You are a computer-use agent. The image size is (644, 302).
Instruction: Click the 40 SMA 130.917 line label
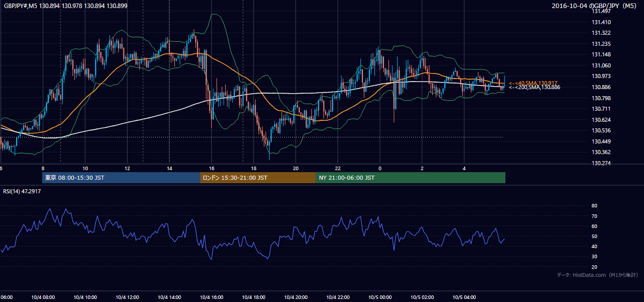coord(534,83)
